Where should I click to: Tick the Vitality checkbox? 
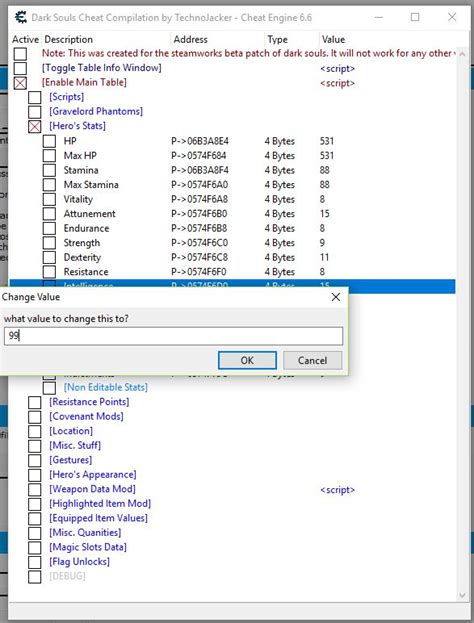pyautogui.click(x=49, y=199)
